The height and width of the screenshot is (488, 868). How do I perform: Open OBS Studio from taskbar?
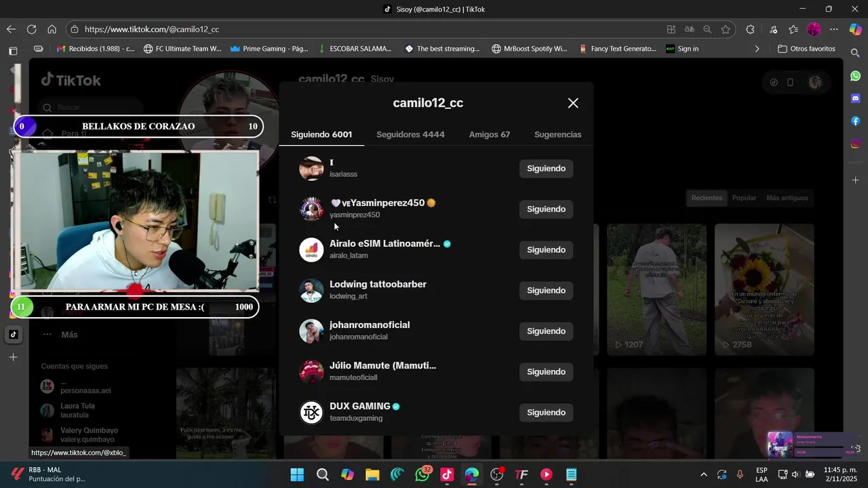(497, 474)
